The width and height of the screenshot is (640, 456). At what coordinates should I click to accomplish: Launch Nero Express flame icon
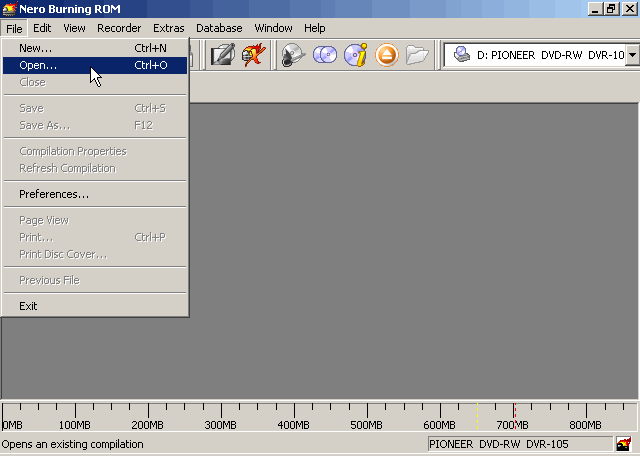click(253, 55)
